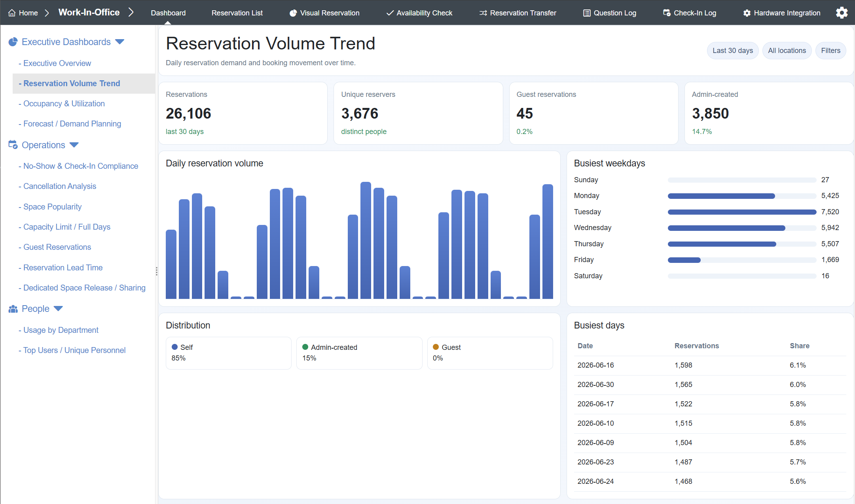
Task: Open the Hardware Integration tab
Action: pos(782,13)
